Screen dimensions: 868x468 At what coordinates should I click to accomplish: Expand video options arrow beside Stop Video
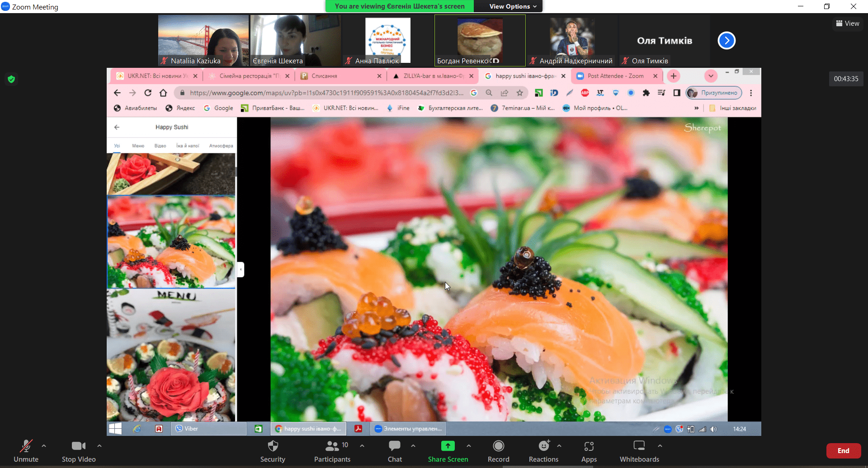click(x=99, y=446)
